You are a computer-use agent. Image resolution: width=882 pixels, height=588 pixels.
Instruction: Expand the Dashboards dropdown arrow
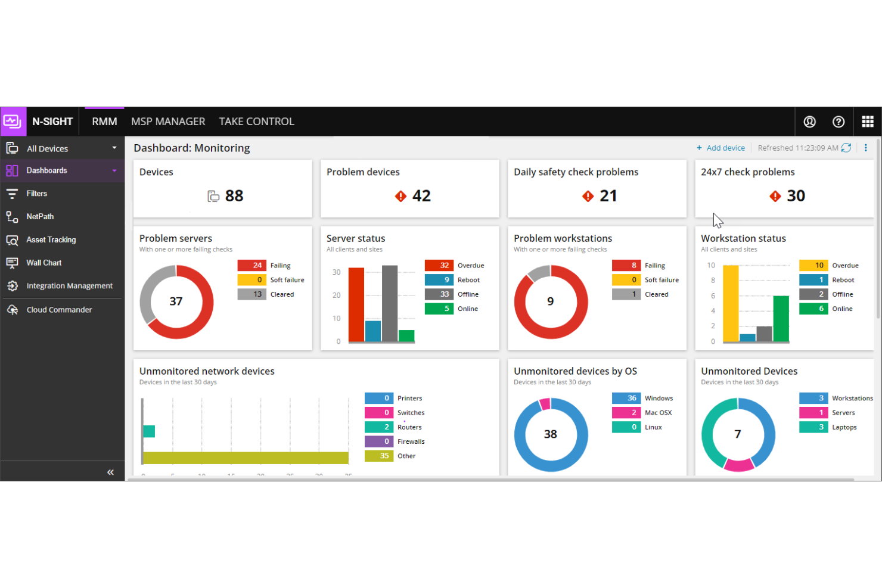114,170
